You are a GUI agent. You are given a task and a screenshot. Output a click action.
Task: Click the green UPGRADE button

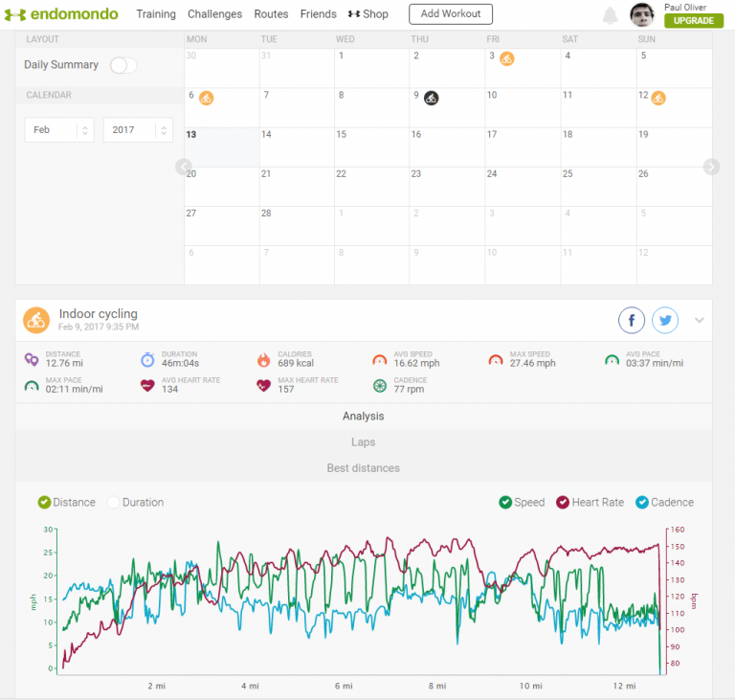click(x=694, y=21)
